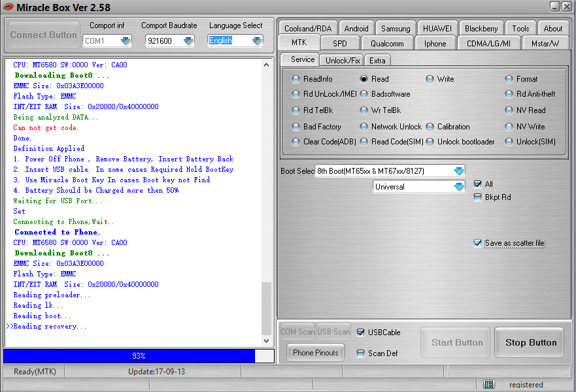Switch to the Blackberry tab
The width and height of the screenshot is (576, 392).
[x=481, y=28]
